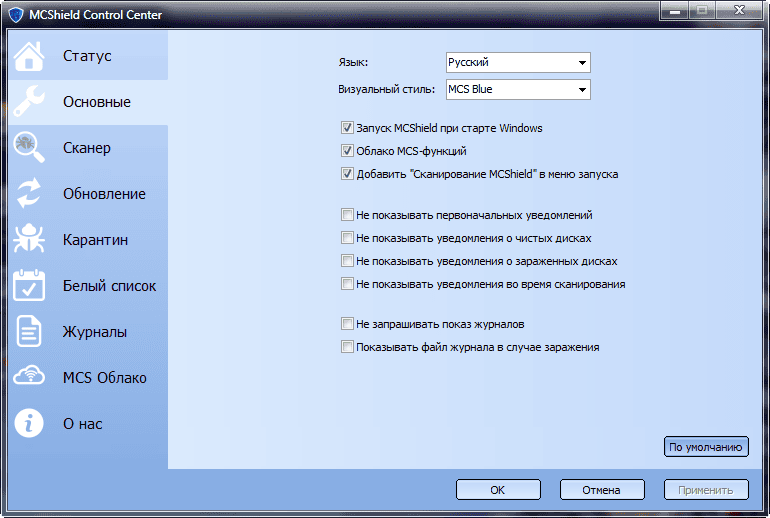Image resolution: width=770 pixels, height=518 pixels.
Task: Uncheck Добавить "Сканирование MCShield" в меню запуска
Action: coord(347,174)
